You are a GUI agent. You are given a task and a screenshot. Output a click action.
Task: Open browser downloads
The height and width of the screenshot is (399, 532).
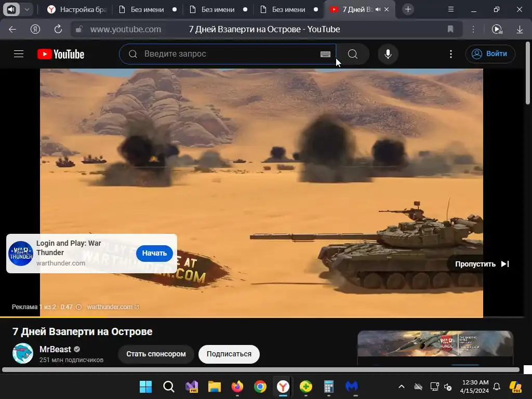(520, 29)
